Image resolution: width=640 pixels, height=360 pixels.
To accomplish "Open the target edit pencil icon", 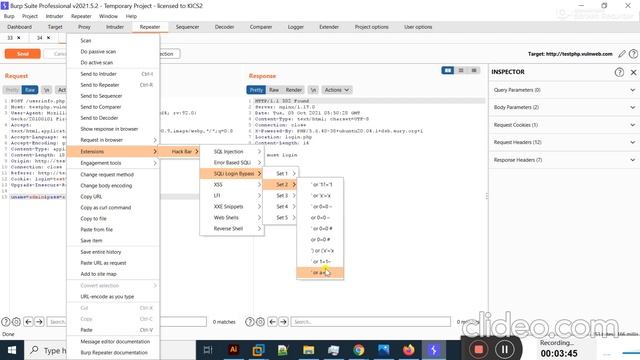I will 621,54.
